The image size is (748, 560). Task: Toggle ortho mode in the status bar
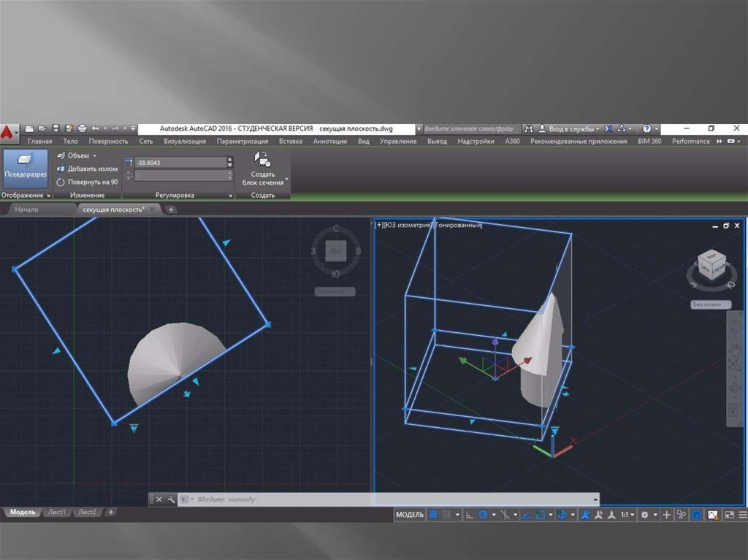click(470, 515)
